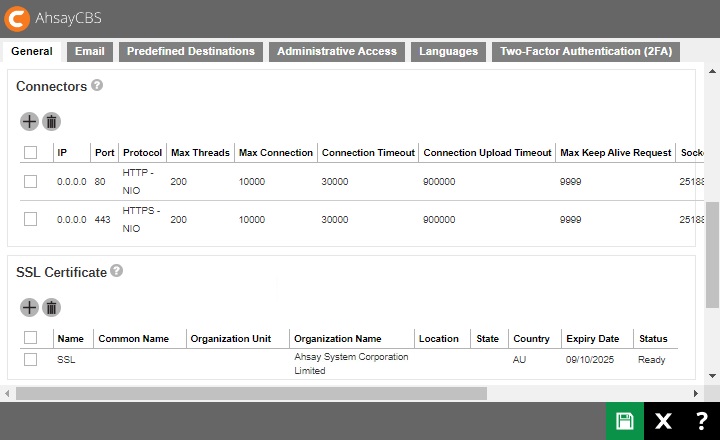Go to Two-Factor Authentication (2FA) tab
This screenshot has width=720, height=440.
pyautogui.click(x=584, y=51)
